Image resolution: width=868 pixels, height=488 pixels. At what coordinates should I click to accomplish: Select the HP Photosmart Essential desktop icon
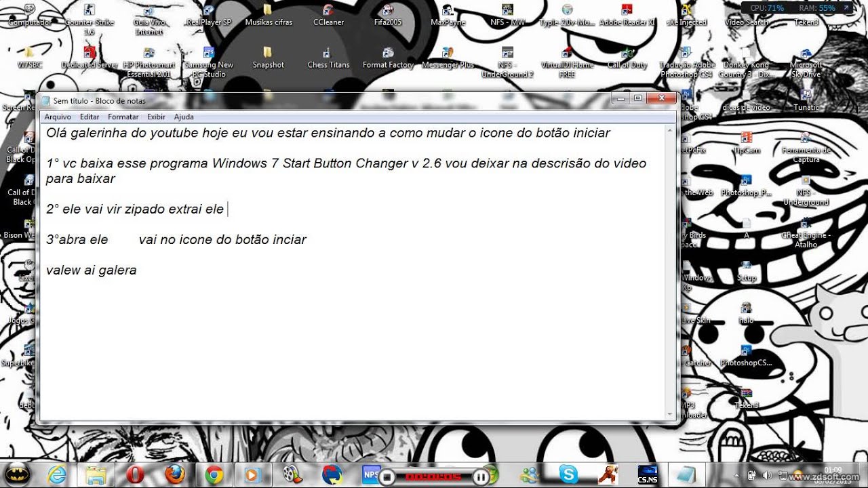149,62
